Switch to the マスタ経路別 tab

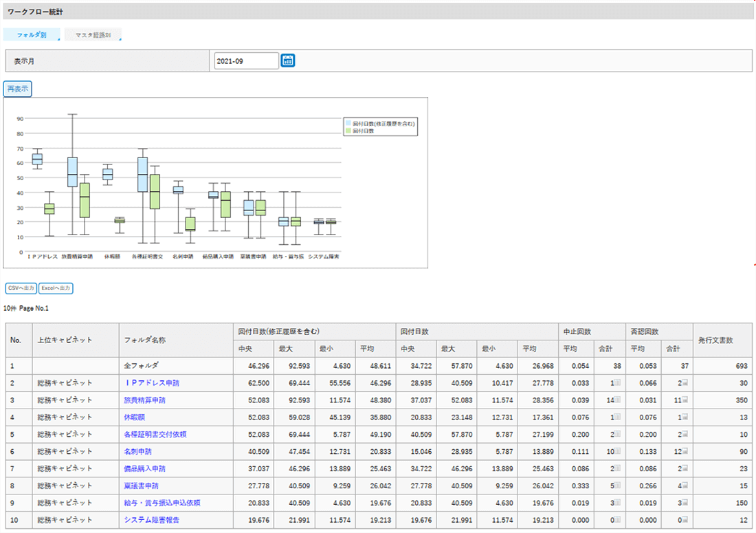click(93, 34)
